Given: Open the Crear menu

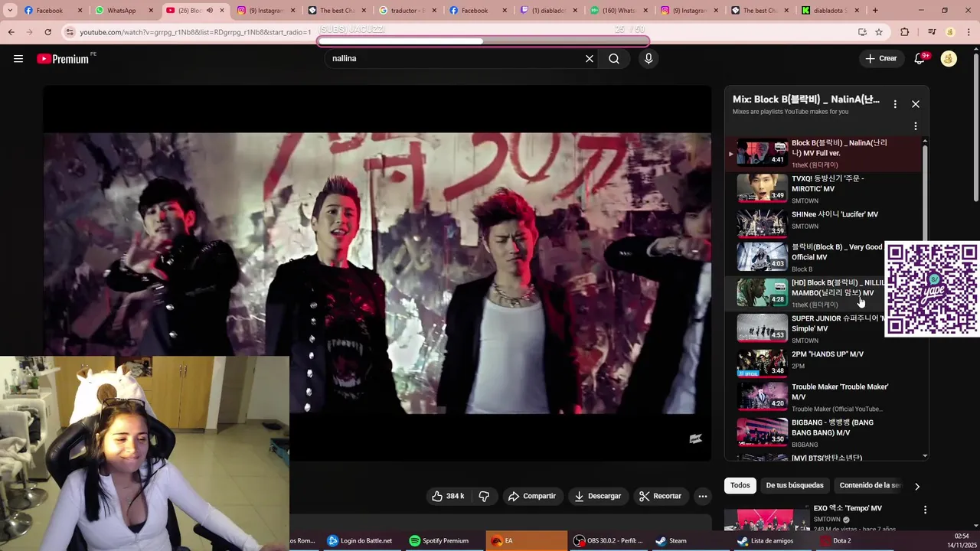Looking at the screenshot, I should tap(880, 58).
